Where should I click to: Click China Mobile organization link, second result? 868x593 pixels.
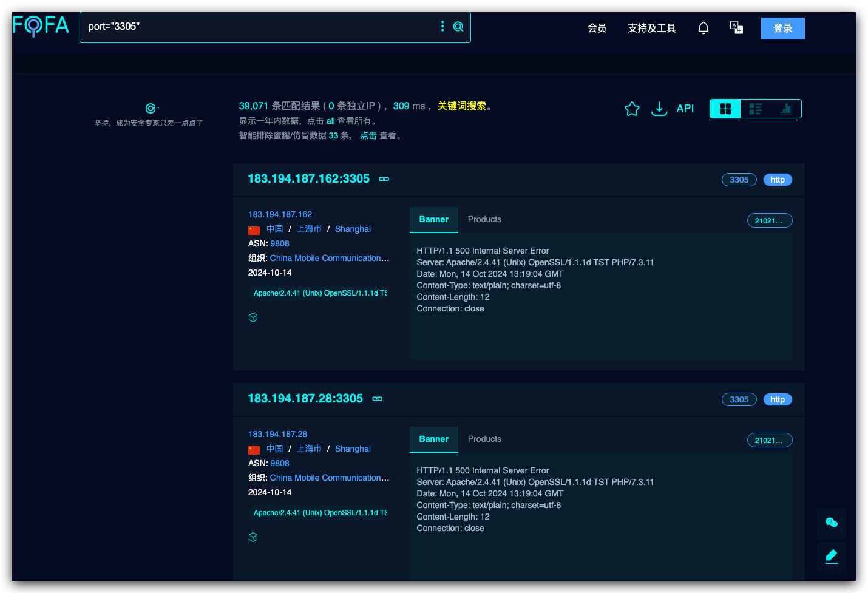[x=330, y=478]
